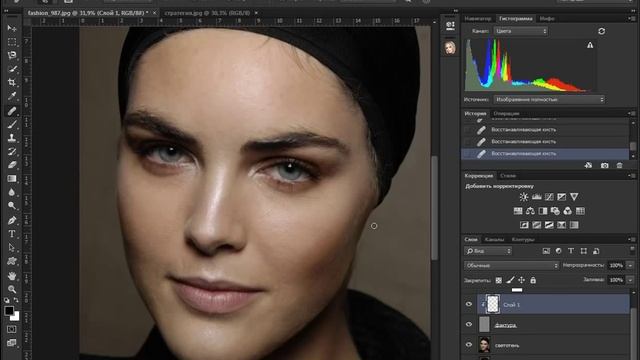Select the Lasso tool

point(12,55)
